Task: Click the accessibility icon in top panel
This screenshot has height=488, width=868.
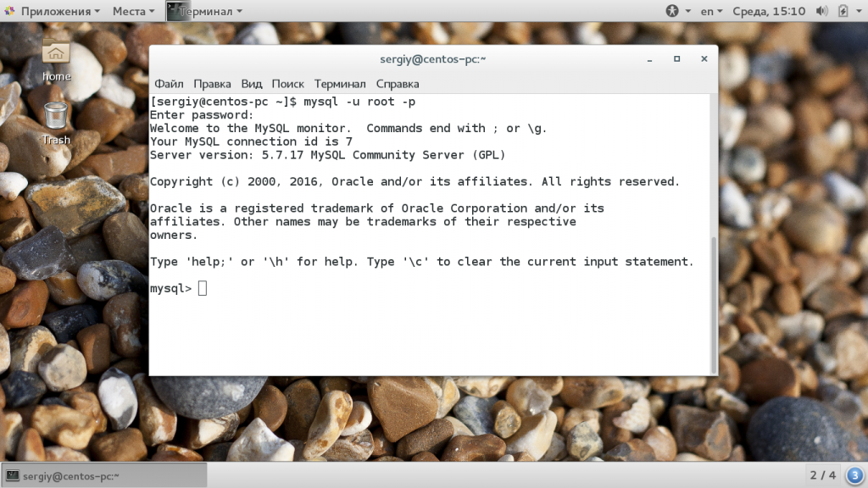Action: (673, 11)
